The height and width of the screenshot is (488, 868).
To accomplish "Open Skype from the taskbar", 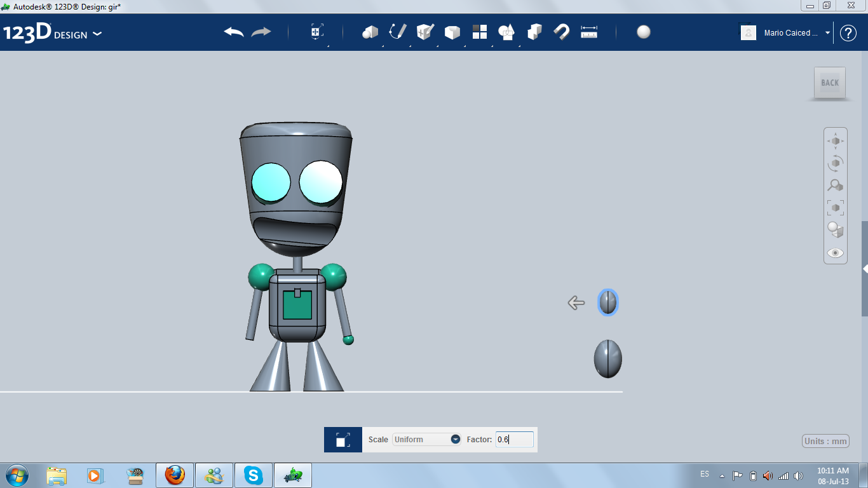I will click(x=254, y=475).
